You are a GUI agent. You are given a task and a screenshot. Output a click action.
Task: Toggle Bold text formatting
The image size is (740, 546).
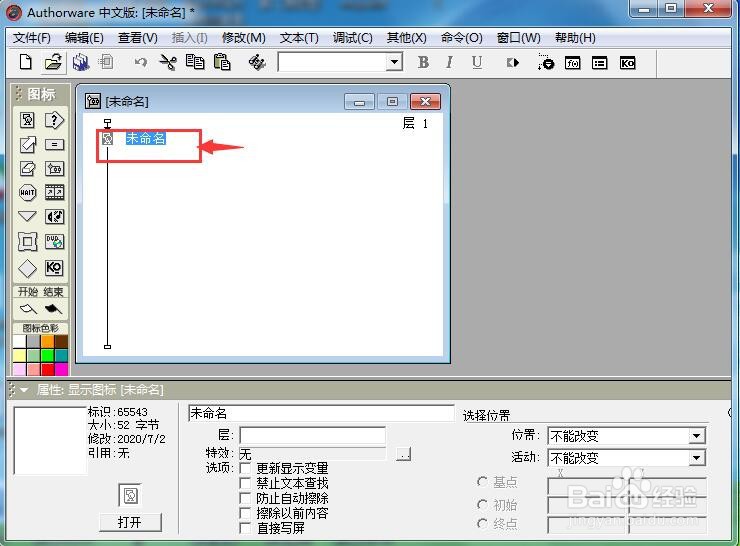tap(423, 62)
